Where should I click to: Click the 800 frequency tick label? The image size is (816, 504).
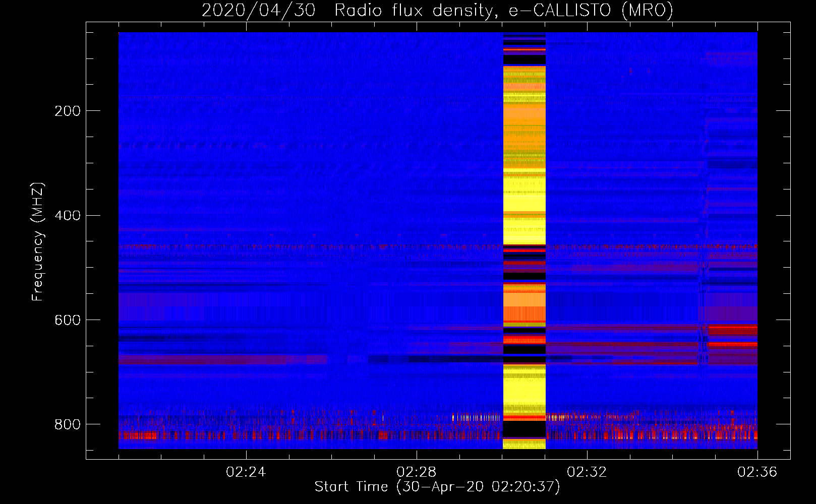[x=68, y=424]
